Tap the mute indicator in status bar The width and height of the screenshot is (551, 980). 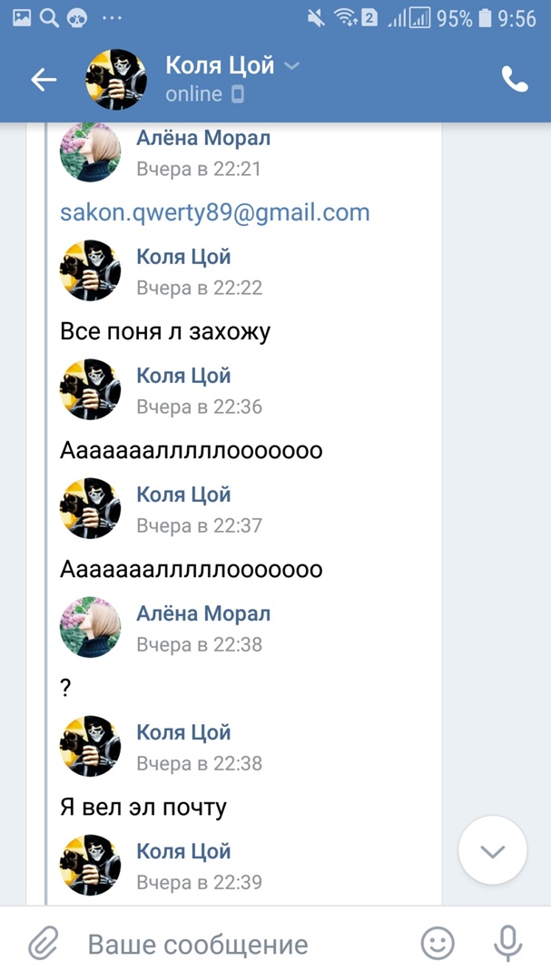(317, 18)
